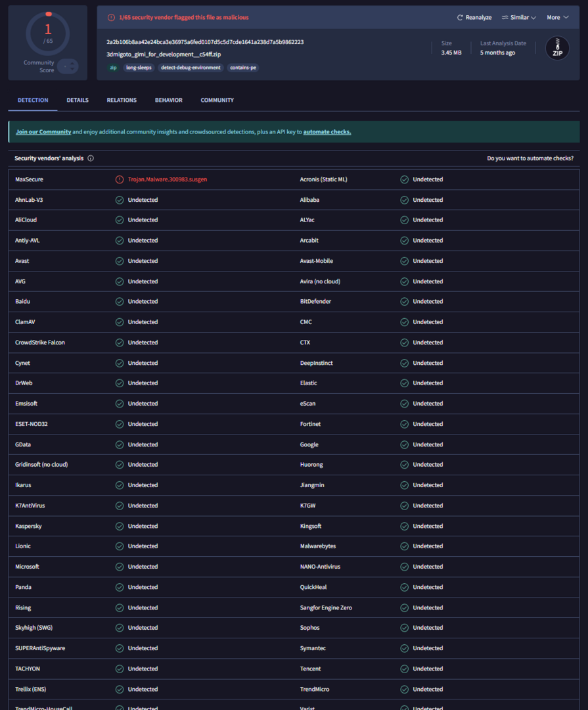588x710 pixels.
Task: Click the TrendMicro row checkmark icon
Action: (404, 689)
